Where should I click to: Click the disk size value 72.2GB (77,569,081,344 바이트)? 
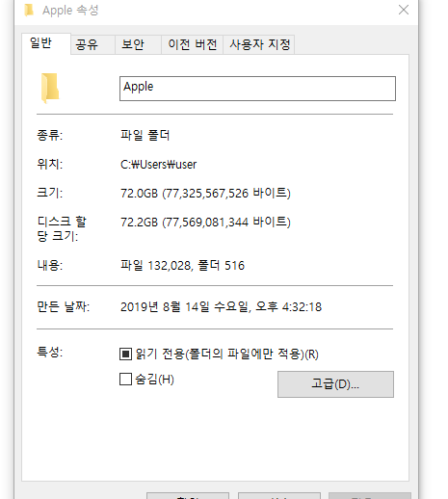coord(205,223)
